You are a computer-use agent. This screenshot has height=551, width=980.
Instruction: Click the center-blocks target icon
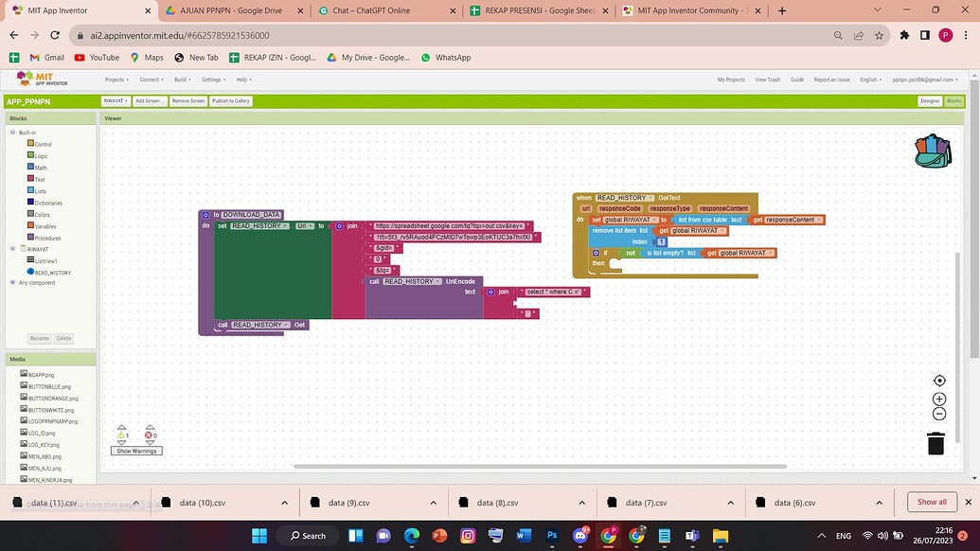(938, 380)
